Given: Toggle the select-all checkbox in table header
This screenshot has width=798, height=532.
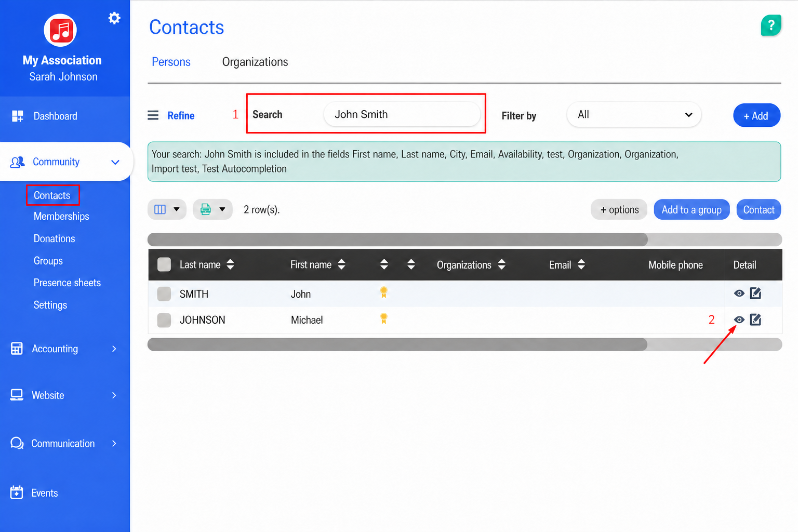Looking at the screenshot, I should point(164,264).
